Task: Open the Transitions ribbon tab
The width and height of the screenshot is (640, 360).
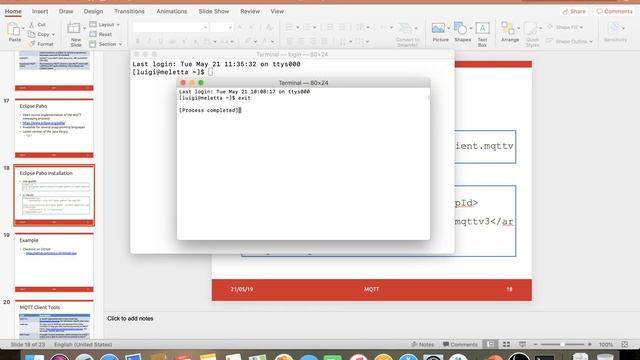Action: tap(129, 11)
